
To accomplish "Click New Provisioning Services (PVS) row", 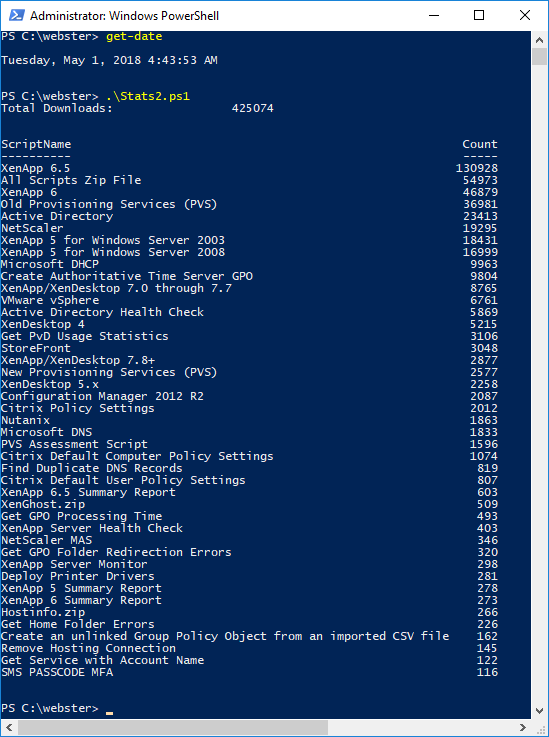I will click(249, 372).
